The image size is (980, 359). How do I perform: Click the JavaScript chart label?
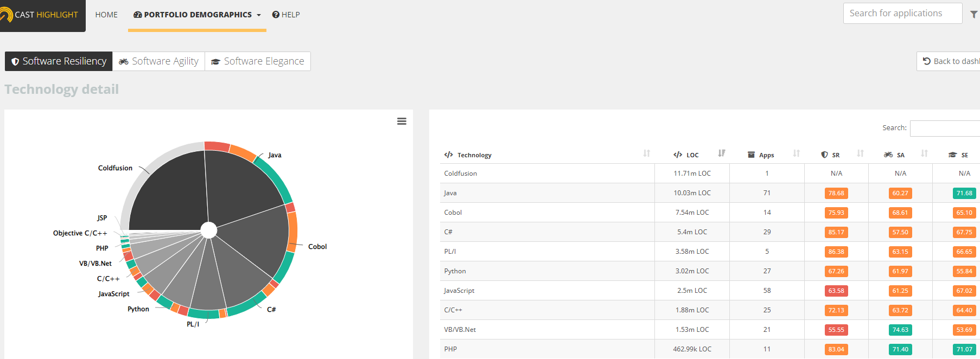point(113,294)
